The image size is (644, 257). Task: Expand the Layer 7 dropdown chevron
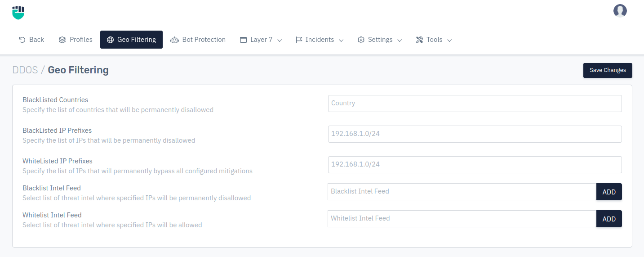280,40
